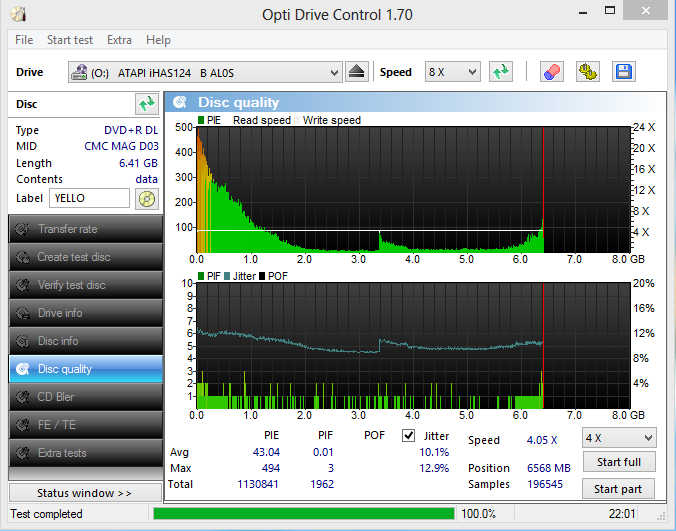
Task: Expand the Status window button
Action: click(x=85, y=493)
